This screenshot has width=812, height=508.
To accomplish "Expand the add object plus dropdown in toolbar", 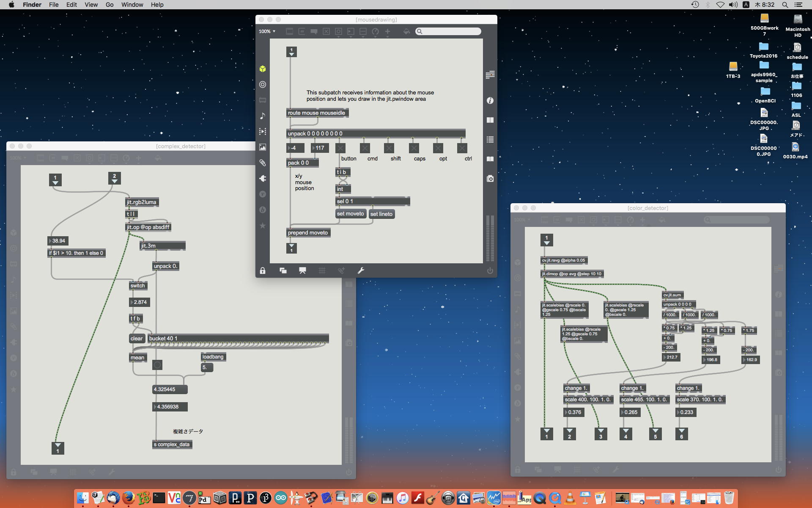I will pyautogui.click(x=387, y=31).
